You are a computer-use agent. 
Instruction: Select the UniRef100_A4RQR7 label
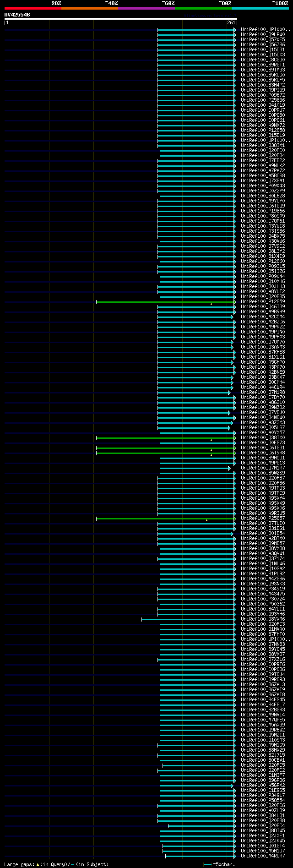[263, 856]
